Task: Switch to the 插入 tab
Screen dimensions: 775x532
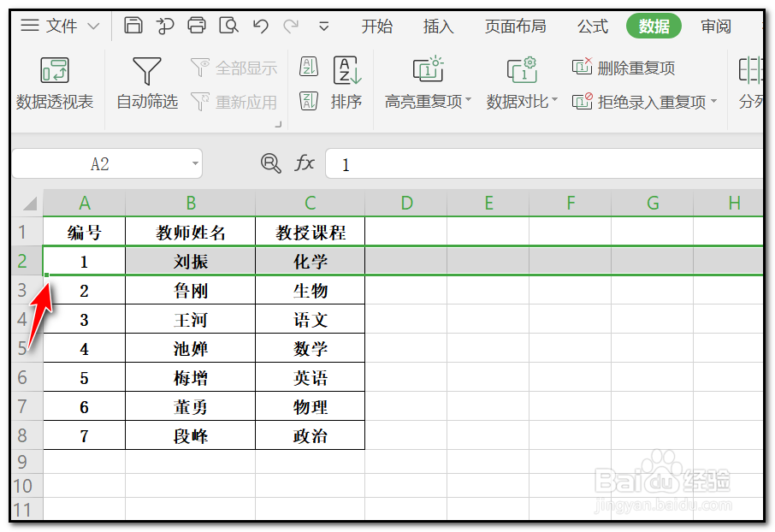Action: point(439,26)
